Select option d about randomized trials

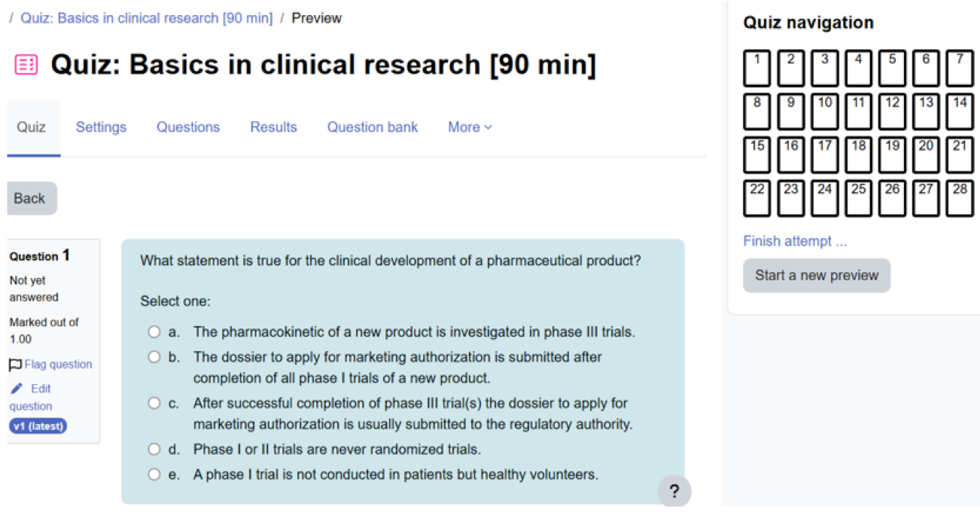154,450
